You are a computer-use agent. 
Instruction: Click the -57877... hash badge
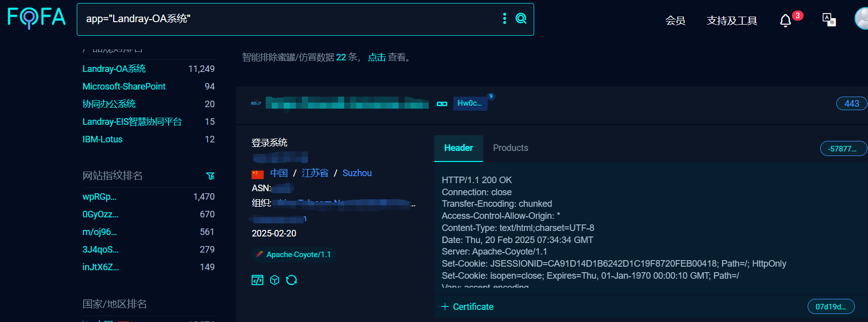coord(843,148)
